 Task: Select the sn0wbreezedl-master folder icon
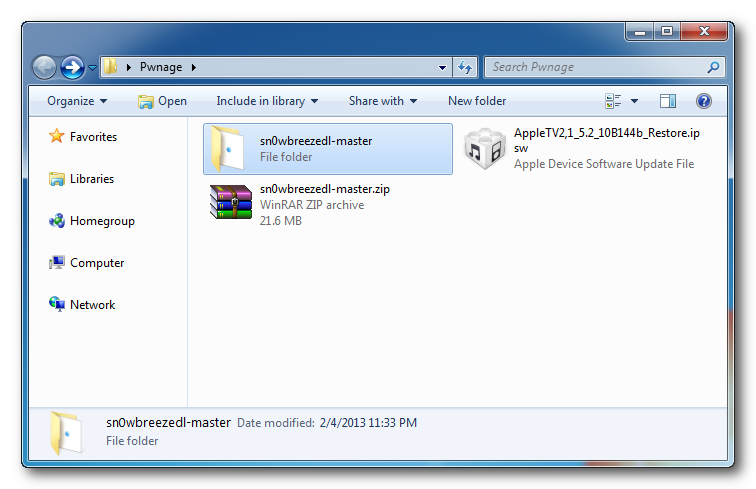(228, 149)
